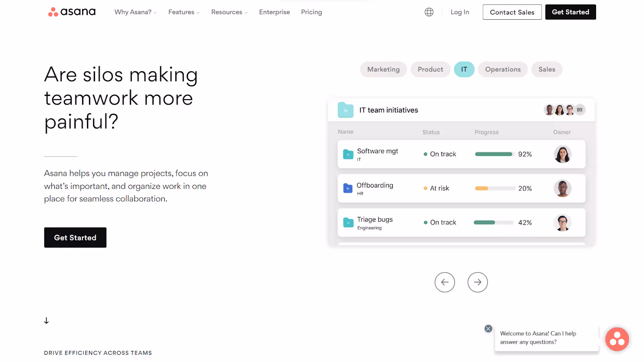Click the On track status for Triage bugs
This screenshot has height=362, width=644.
[440, 223]
